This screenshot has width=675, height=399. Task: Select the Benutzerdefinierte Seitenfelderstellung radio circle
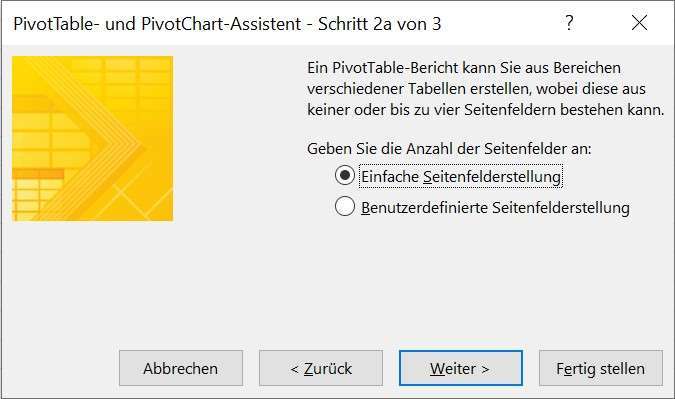pyautogui.click(x=345, y=206)
